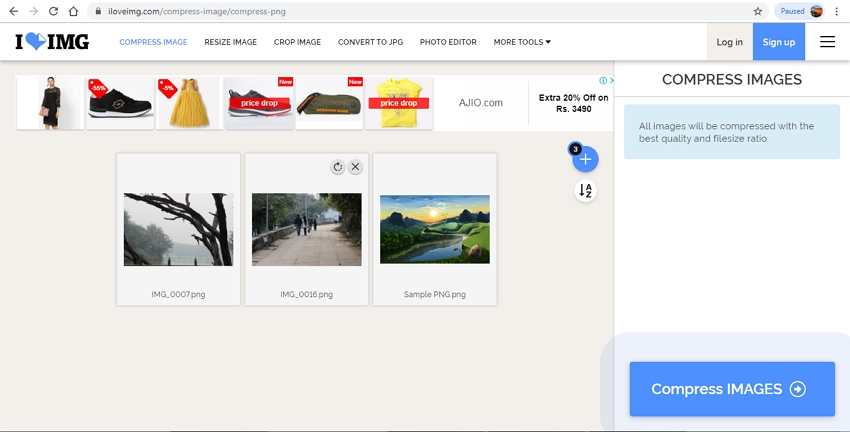Viewport: 850px width, 432px height.
Task: Click the iLoveIMG logo
Action: coord(52,42)
